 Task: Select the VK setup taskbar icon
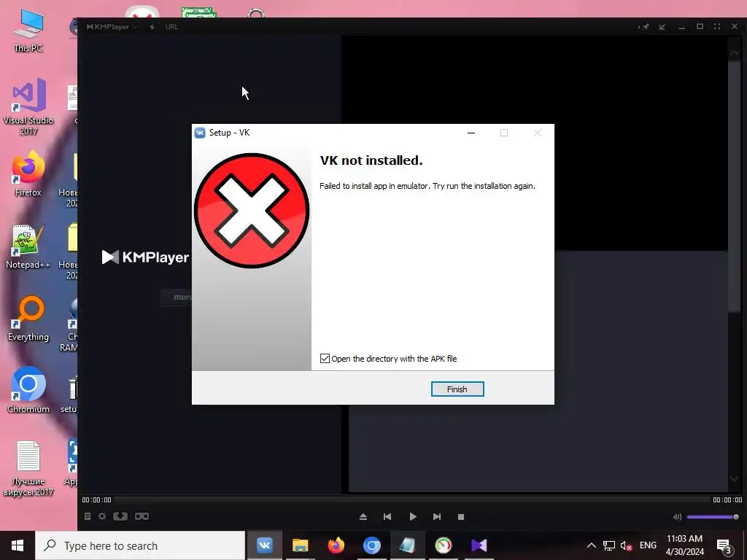pos(264,545)
